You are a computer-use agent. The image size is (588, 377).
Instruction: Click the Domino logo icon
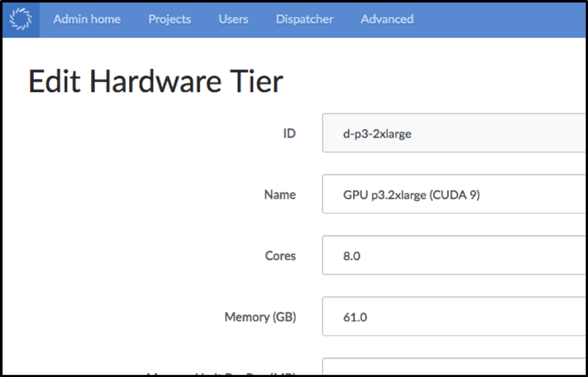coord(20,19)
